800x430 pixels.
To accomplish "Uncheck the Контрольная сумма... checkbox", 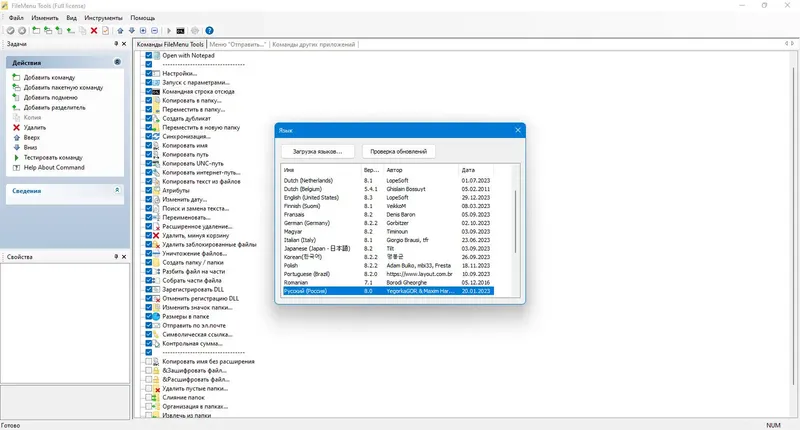I will [x=148, y=344].
